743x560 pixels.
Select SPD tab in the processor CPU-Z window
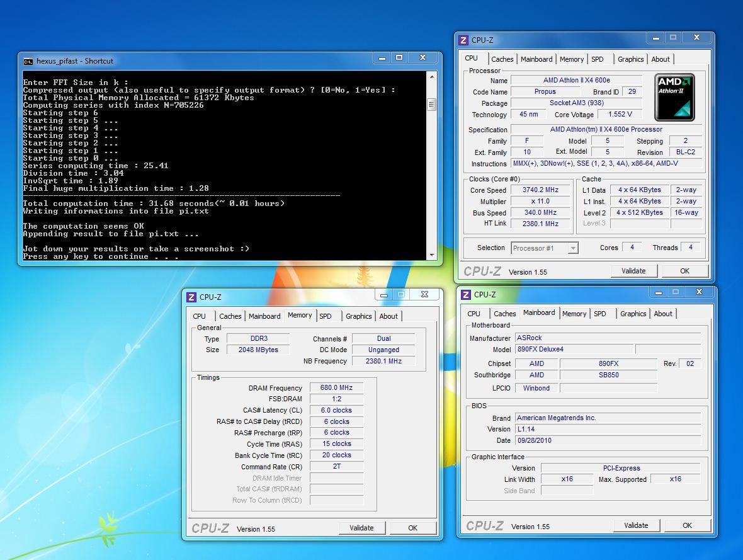coord(598,59)
